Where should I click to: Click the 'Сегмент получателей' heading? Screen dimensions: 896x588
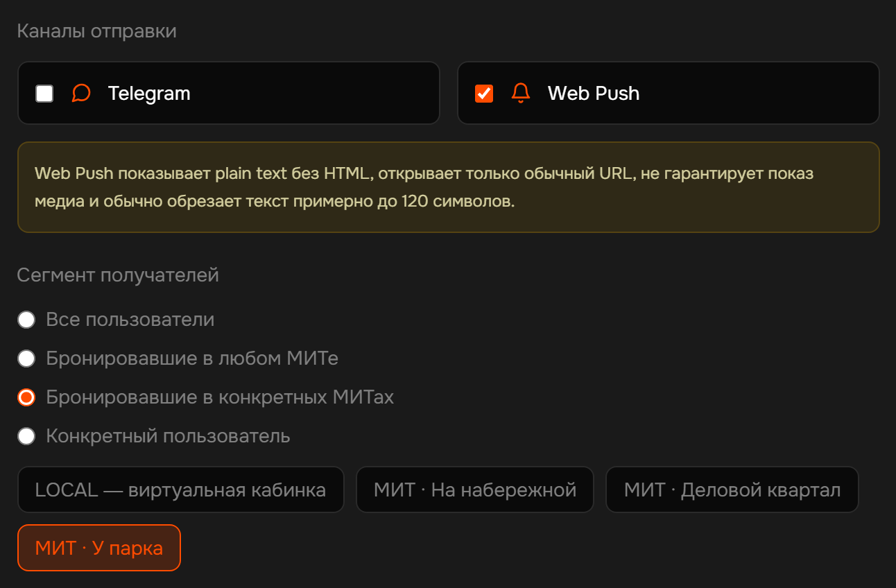tap(118, 275)
